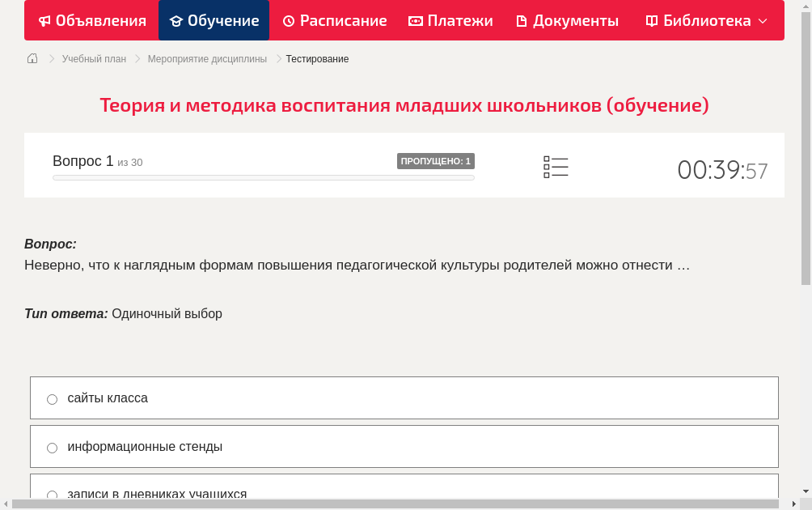Click the payment card icon next to Платежи
The width and height of the screenshot is (812, 510).
[x=415, y=20]
